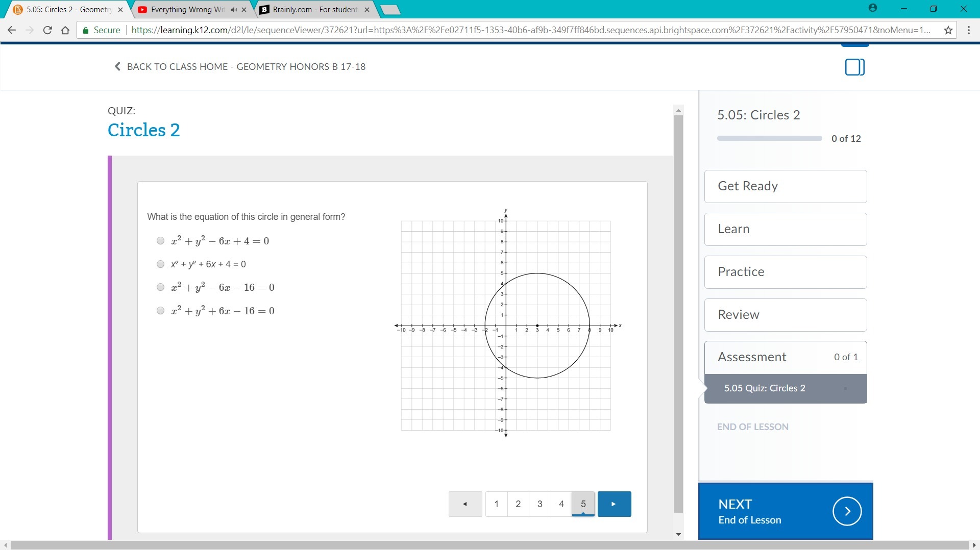Viewport: 980px width, 550px height.
Task: Close the Everything Wrong With tab
Action: pos(244,10)
